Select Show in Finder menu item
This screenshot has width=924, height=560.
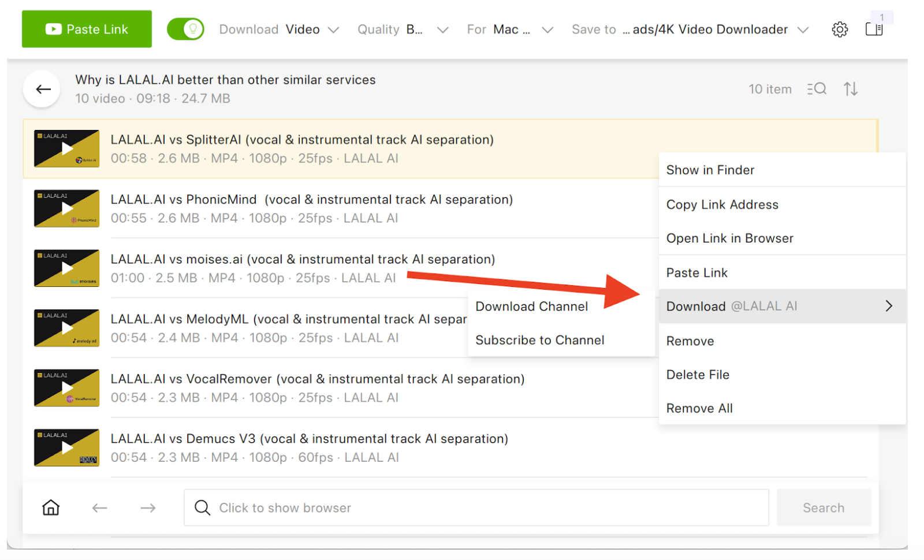tap(782, 170)
